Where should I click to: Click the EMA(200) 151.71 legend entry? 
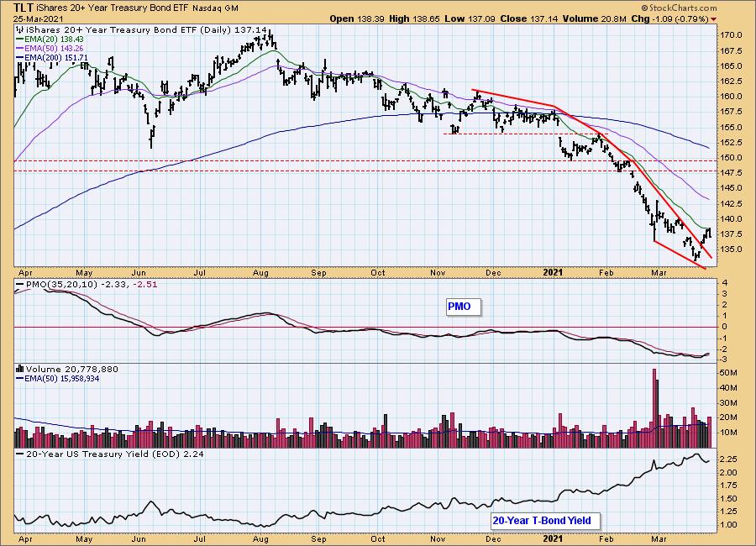(x=56, y=57)
